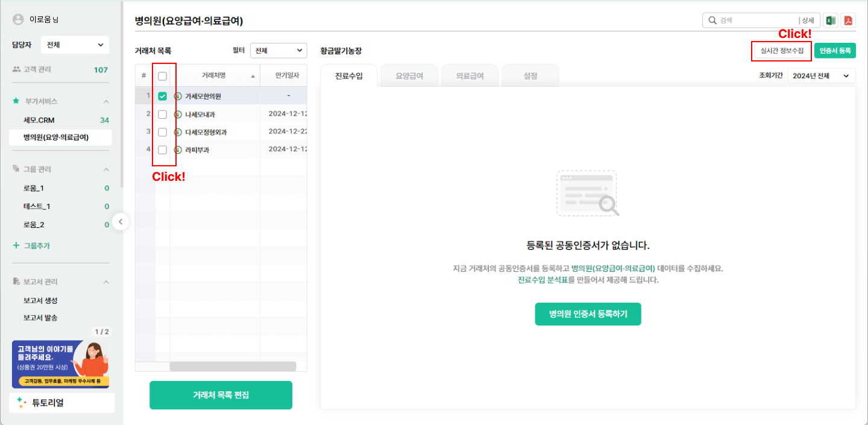
Task: Click the Excel export icon
Action: pyautogui.click(x=831, y=20)
